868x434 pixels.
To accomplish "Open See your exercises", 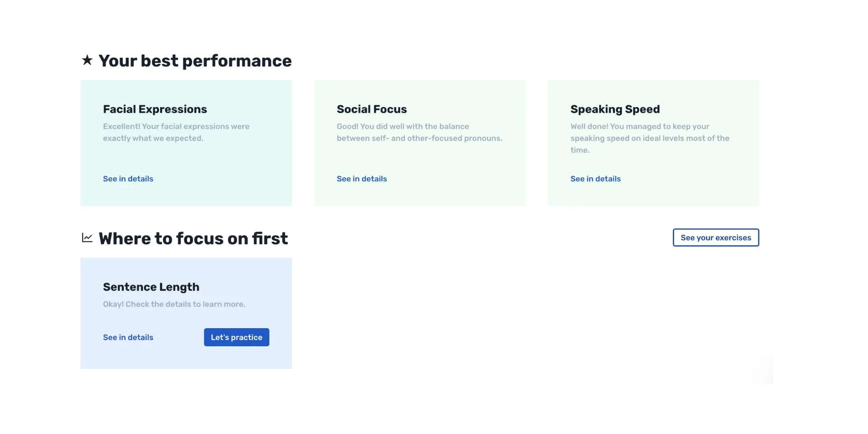I will (x=716, y=237).
